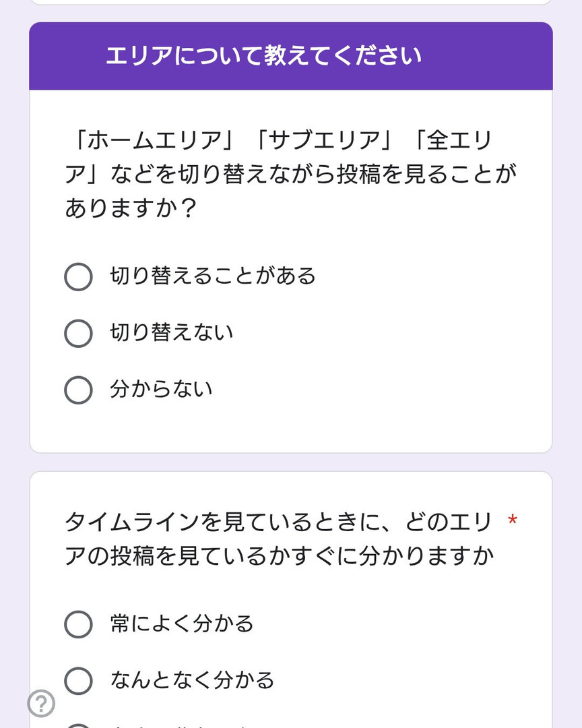Choose the 切り替えない radio circle

point(78,333)
